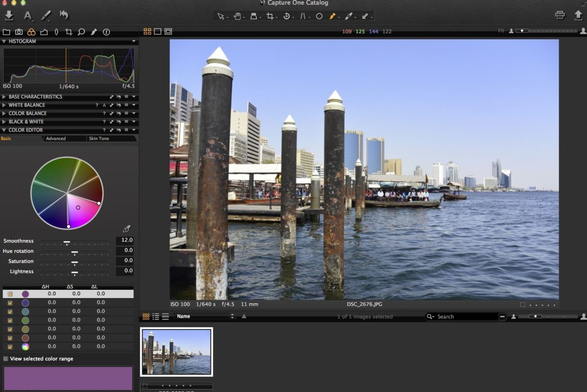Screen dimensions: 587x392
Task: Expand the White Balance panel
Action: click(4, 105)
